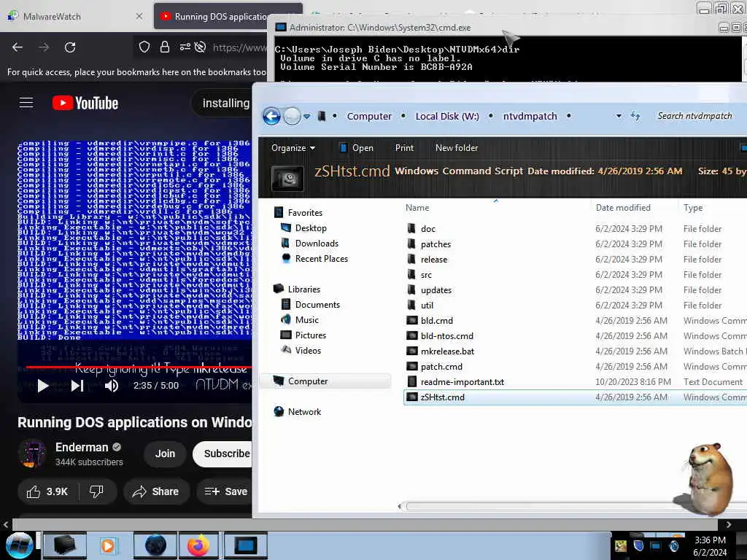Open Desktop under Favorites
The image size is (747, 560).
[311, 228]
